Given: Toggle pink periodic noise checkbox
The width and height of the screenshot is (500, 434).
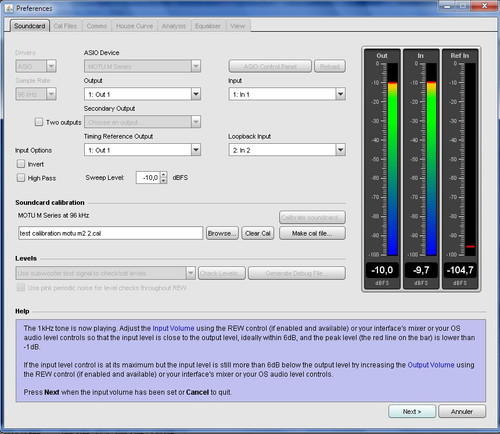Looking at the screenshot, I should click(21, 288).
